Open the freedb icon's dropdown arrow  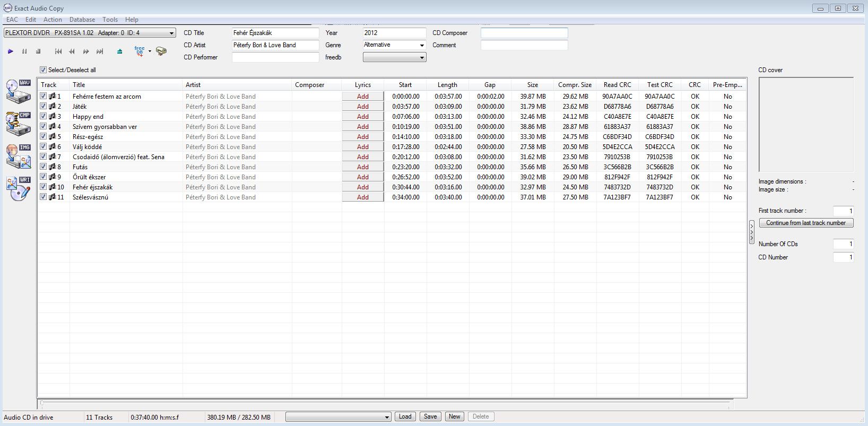point(150,51)
